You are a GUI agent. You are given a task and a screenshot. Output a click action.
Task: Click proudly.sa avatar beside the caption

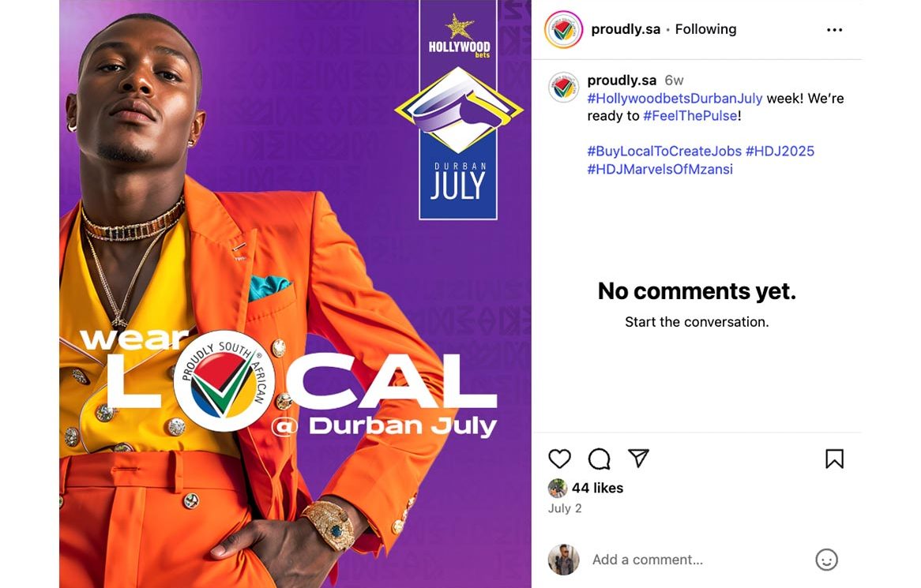coord(563,87)
